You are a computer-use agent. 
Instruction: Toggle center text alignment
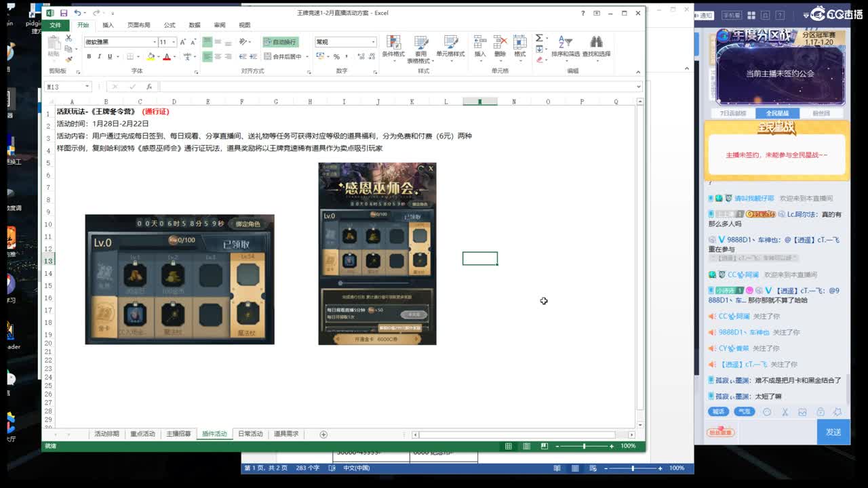pos(218,57)
